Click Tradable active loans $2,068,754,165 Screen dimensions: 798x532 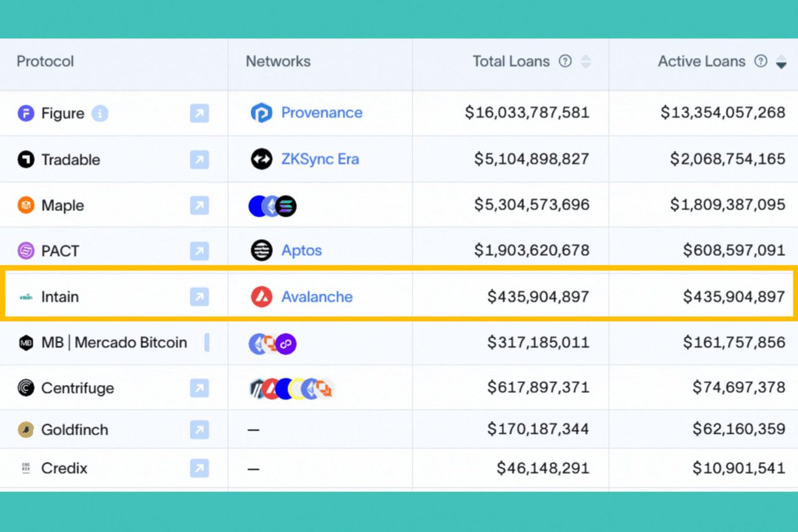click(x=728, y=160)
